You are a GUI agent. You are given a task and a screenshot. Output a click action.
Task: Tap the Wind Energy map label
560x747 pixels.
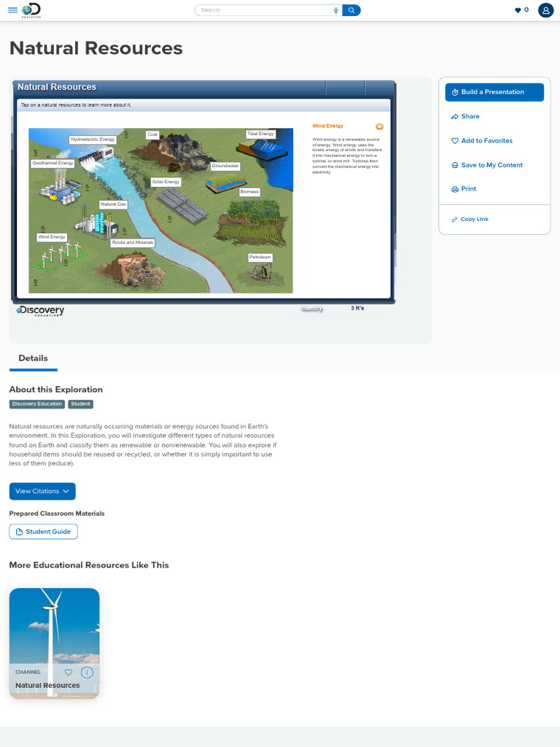click(x=52, y=237)
